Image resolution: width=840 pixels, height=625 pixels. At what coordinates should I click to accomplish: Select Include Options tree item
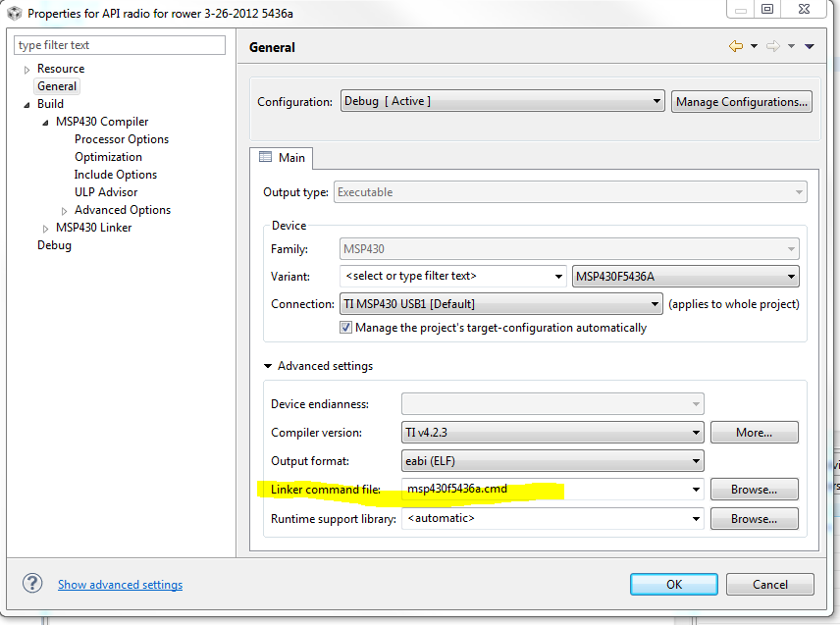point(116,175)
